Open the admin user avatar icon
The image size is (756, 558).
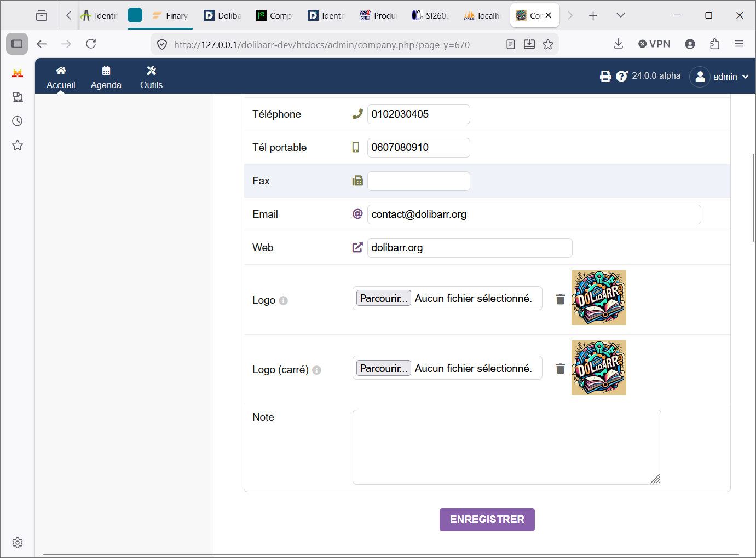[700, 77]
